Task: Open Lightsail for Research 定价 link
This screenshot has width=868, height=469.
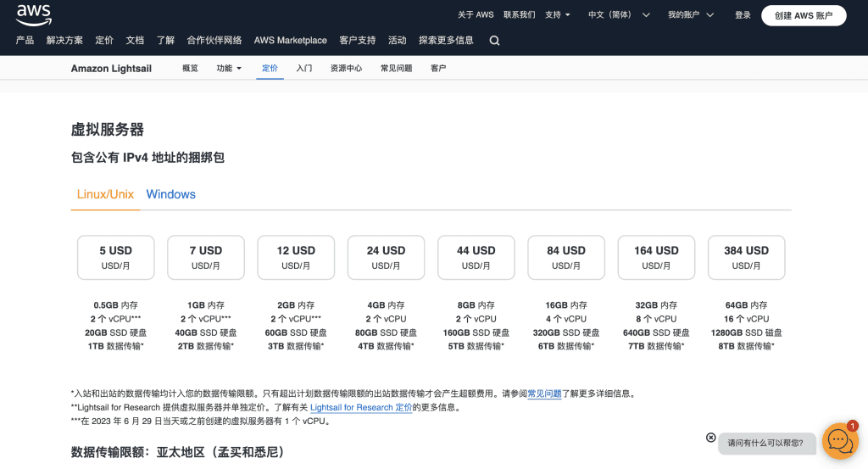Action: point(361,408)
